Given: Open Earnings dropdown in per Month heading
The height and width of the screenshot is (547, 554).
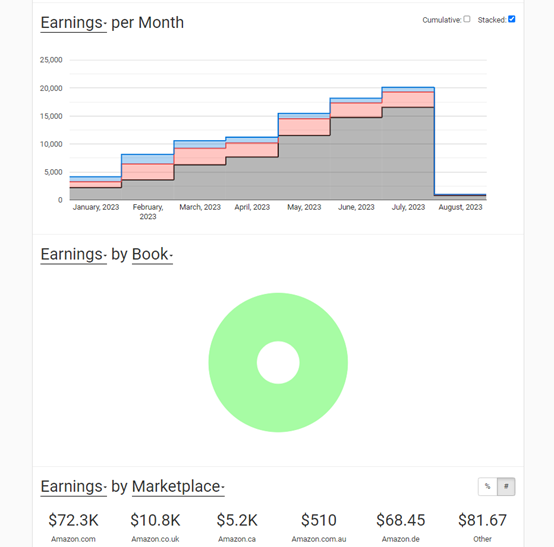Looking at the screenshot, I should coord(73,23).
